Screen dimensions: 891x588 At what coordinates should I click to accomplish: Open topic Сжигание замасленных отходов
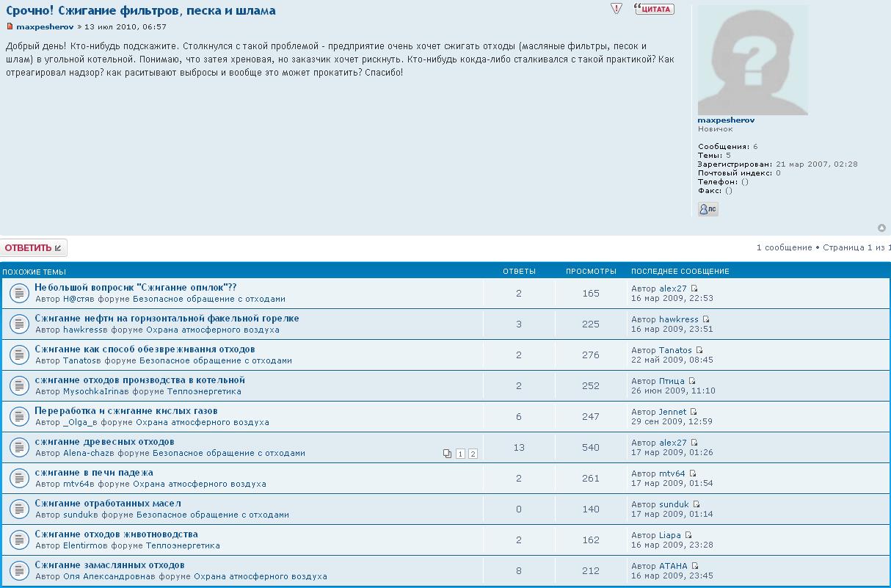[x=109, y=565]
